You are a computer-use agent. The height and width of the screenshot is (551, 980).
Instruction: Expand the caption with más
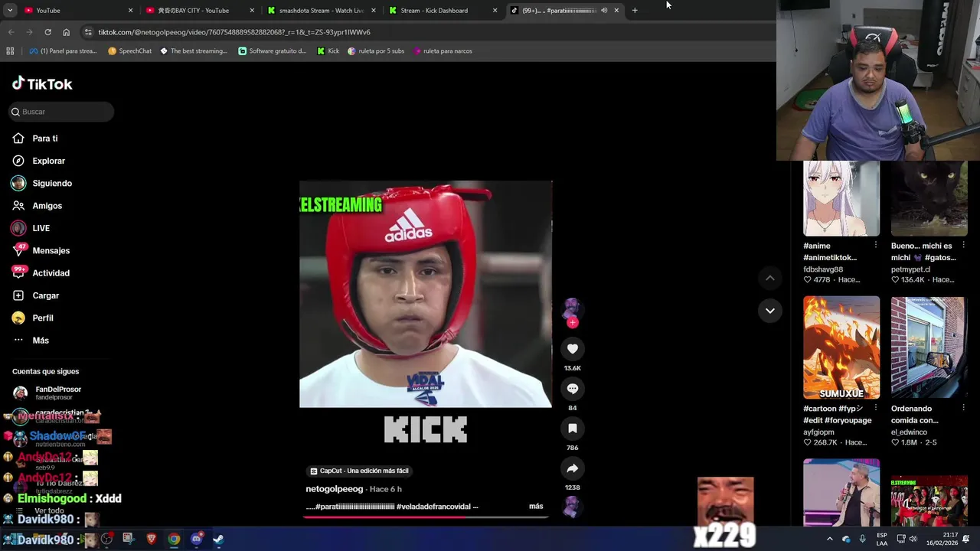536,507
